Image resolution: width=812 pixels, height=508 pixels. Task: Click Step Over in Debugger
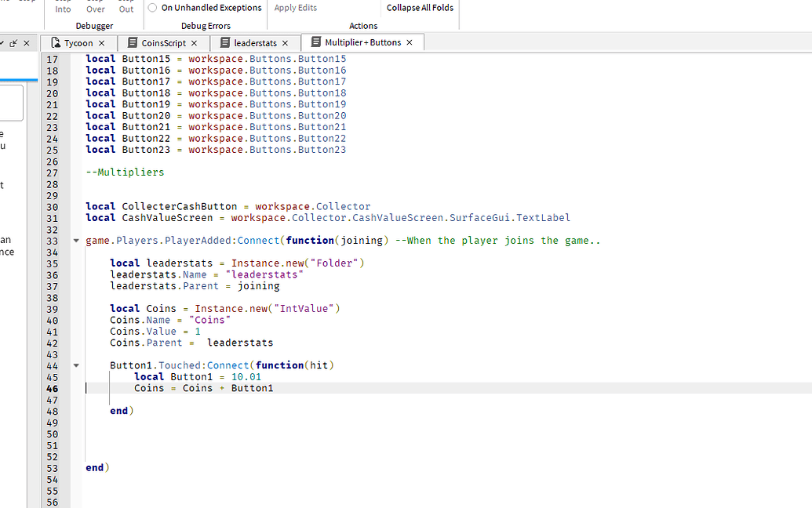[96, 8]
